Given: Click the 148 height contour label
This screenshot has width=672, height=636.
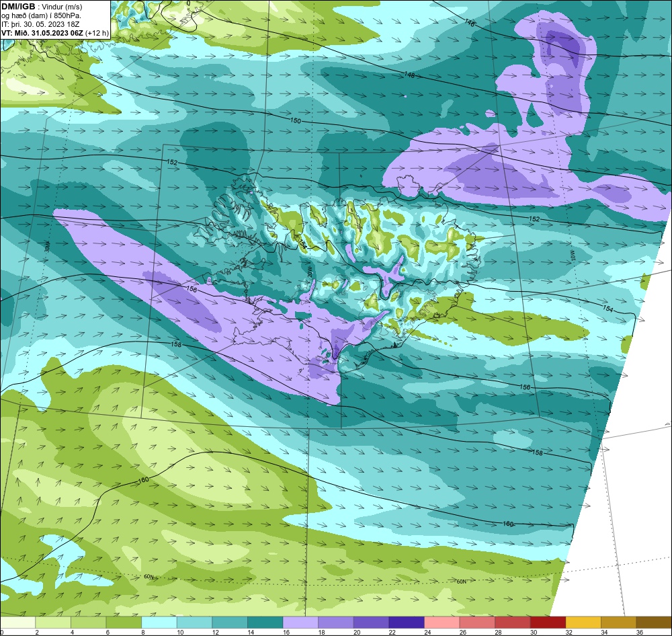Looking at the screenshot, I should [409, 75].
